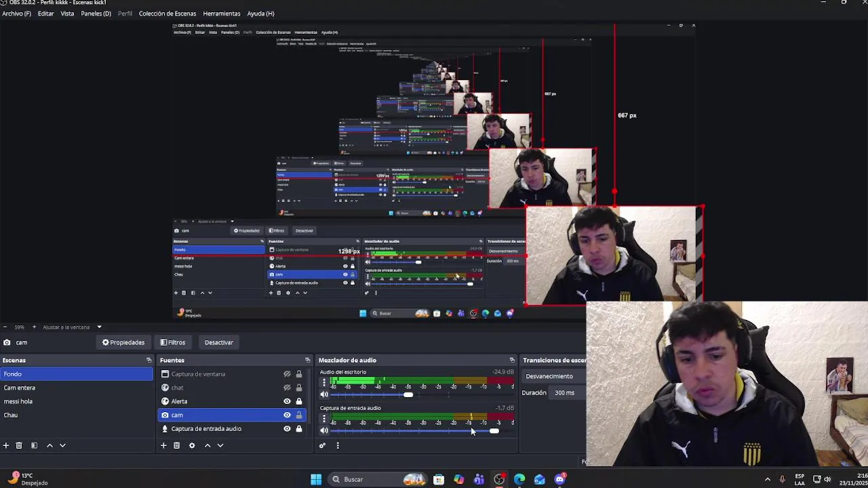868x488 pixels.
Task: Mute Captura de entrada audio speaker icon
Action: click(x=324, y=430)
